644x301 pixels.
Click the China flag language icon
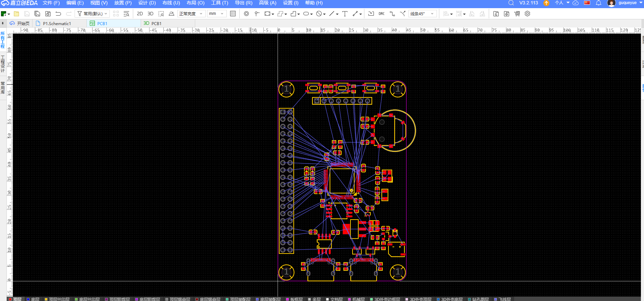click(x=587, y=3)
